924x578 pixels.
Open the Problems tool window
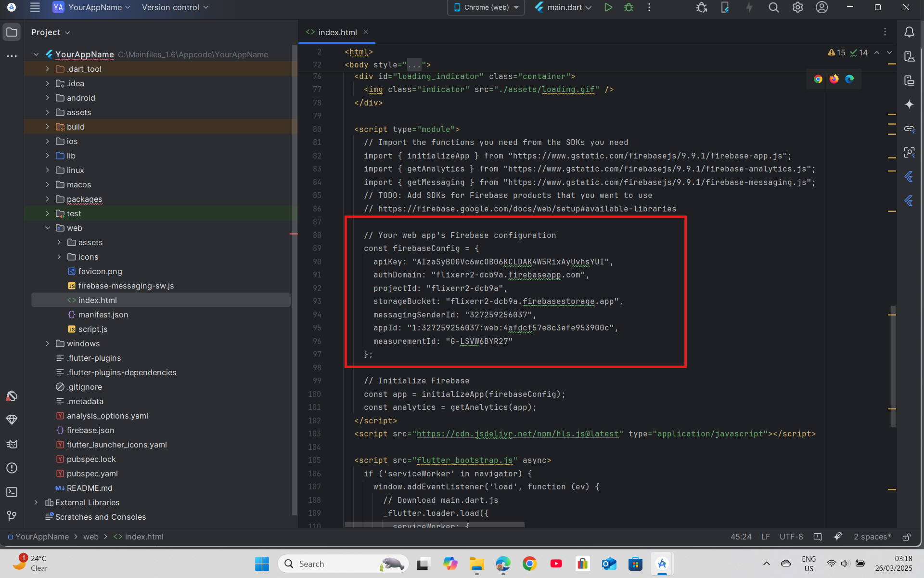pos(12,468)
